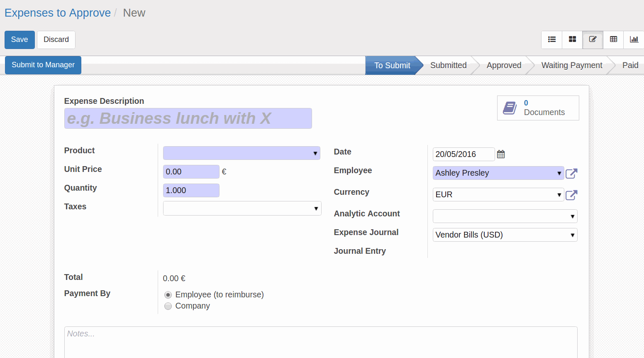Click Submit to Manager button
Viewport: 644px width, 358px height.
43,65
